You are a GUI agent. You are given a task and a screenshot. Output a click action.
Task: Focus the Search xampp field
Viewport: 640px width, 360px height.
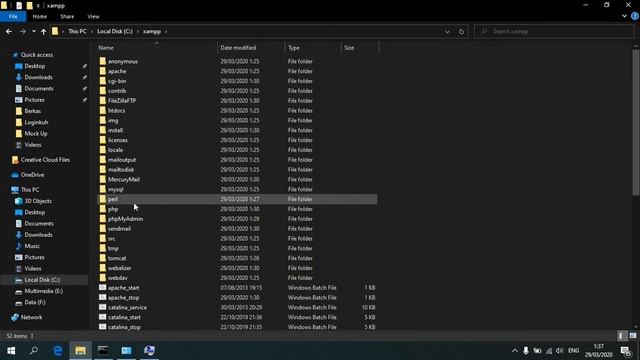click(x=554, y=31)
